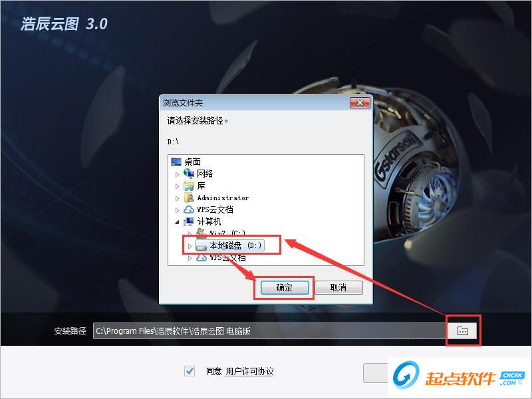Expand the Library (库) tree node

tap(177, 187)
